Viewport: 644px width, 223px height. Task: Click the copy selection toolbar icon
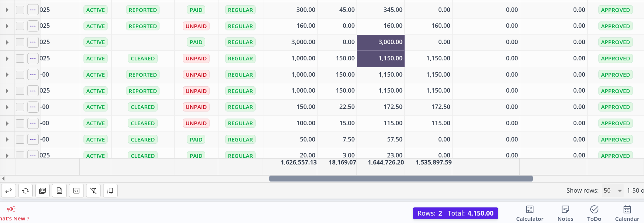point(110,191)
